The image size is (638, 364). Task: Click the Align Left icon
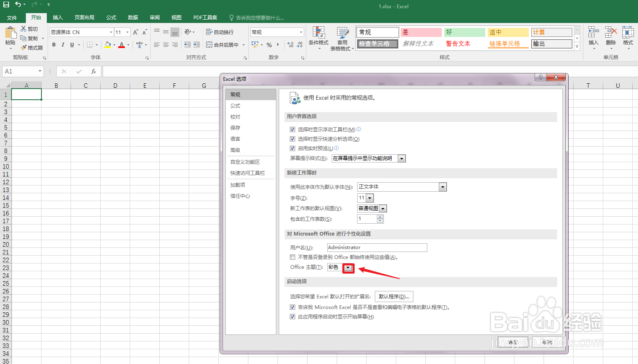coord(157,45)
